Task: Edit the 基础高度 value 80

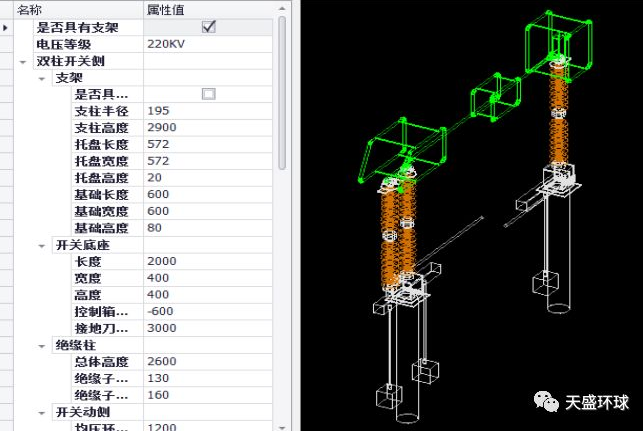Action: 208,228
